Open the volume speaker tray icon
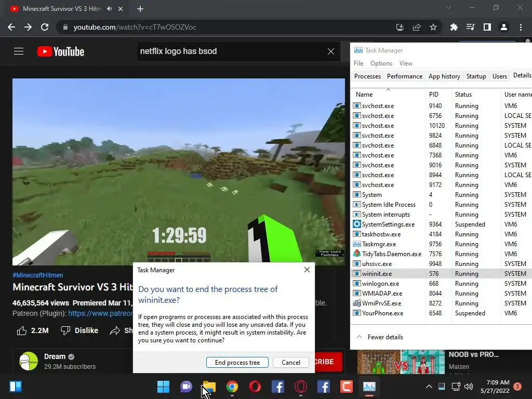Viewport: 532px width, 399px height. (x=469, y=387)
